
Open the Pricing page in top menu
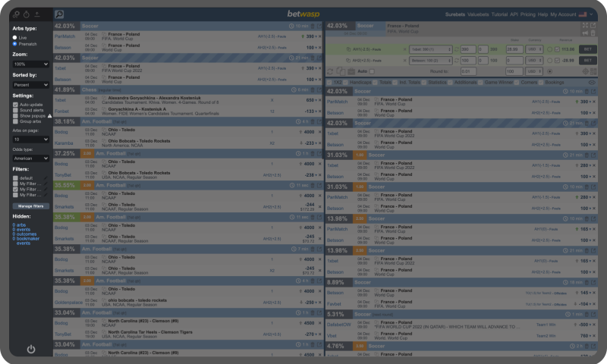pyautogui.click(x=527, y=14)
